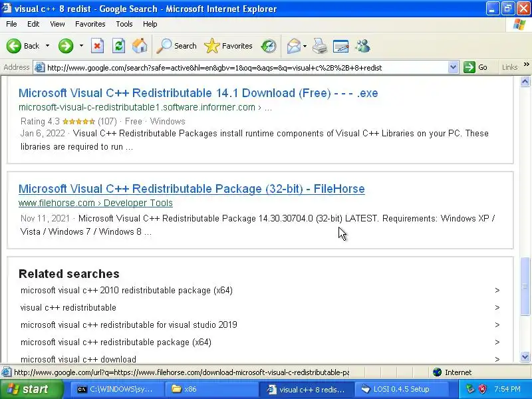The width and height of the screenshot is (532, 399).
Task: Open the Messenger people icon
Action: click(x=362, y=46)
